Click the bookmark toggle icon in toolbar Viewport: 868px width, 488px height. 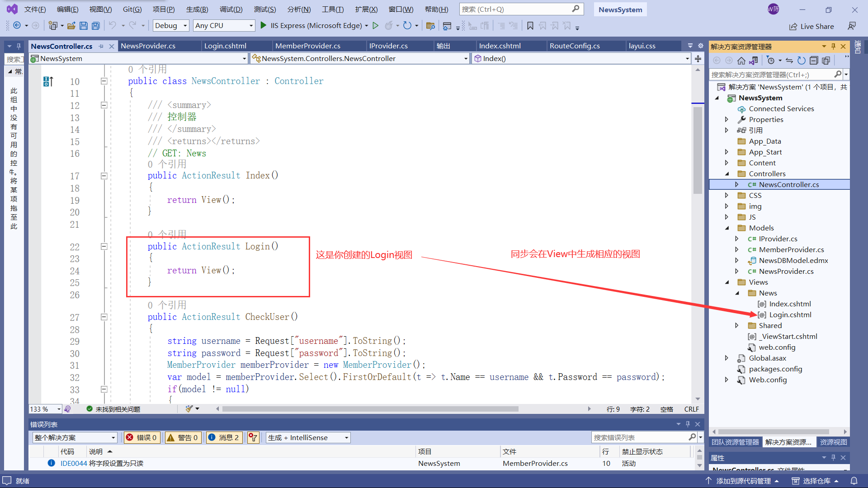pos(530,26)
